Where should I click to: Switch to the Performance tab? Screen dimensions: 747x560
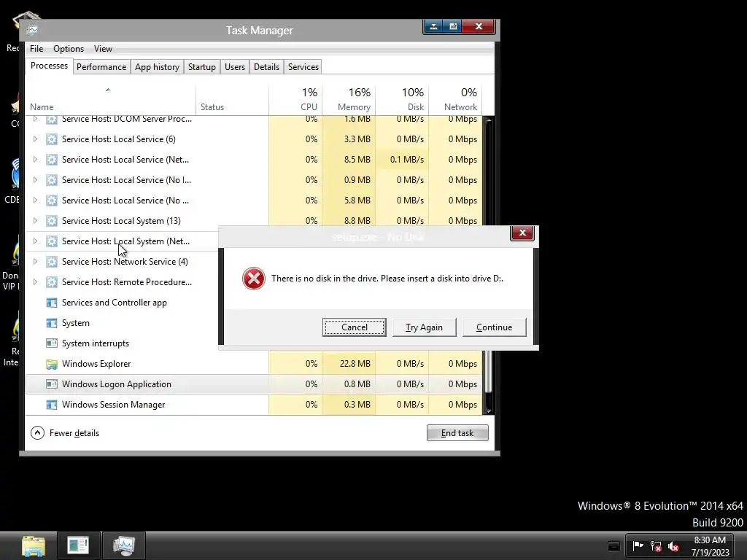(x=101, y=67)
